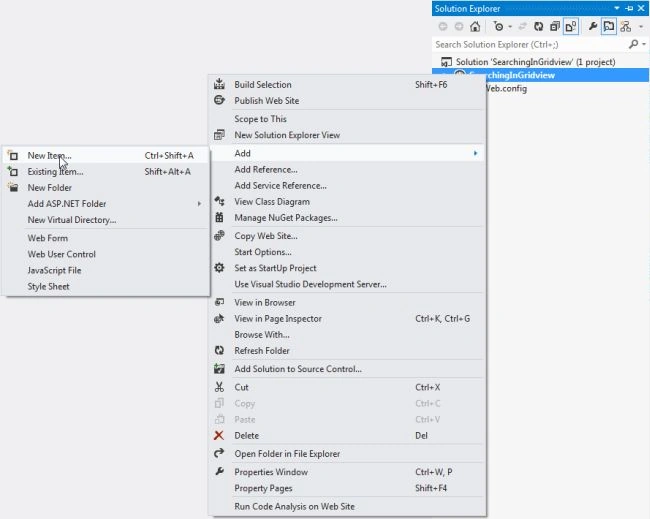650x519 pixels.
Task: Click the Manage NuGet Packages icon
Action: click(219, 217)
